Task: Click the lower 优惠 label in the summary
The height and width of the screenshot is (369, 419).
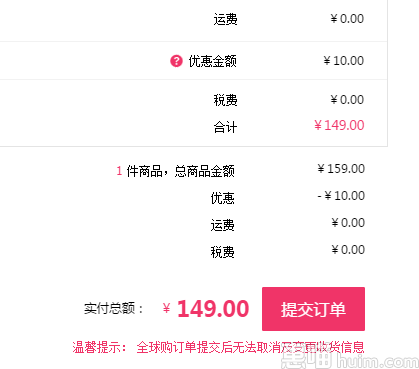Action: (222, 198)
